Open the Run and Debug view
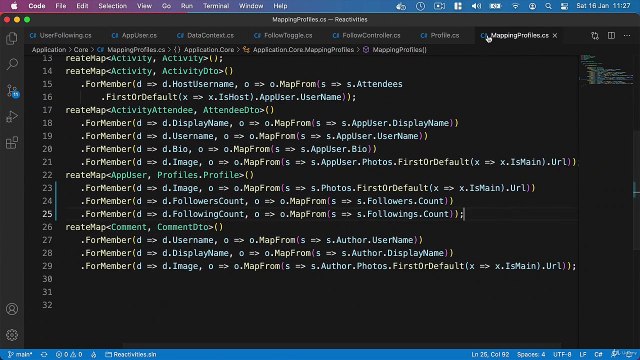Image resolution: width=640 pixels, height=360 pixels. click(12, 117)
